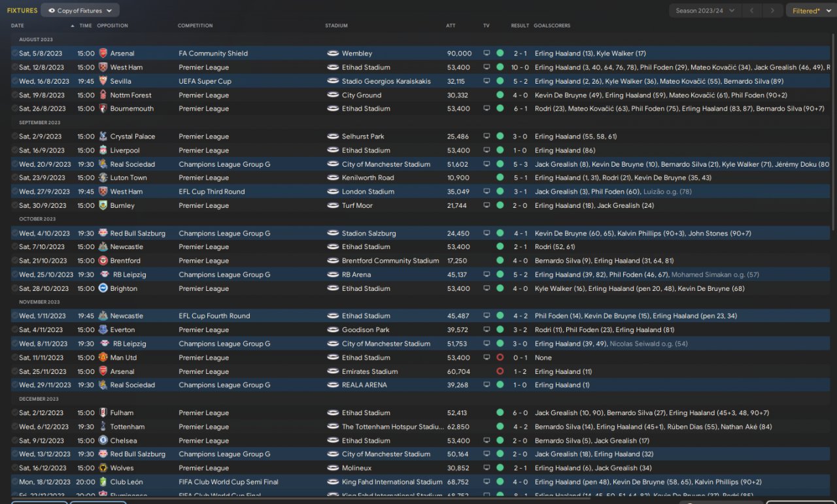
Task: Click the West Ham crest on the 12/8/2023 row
Action: [103, 67]
